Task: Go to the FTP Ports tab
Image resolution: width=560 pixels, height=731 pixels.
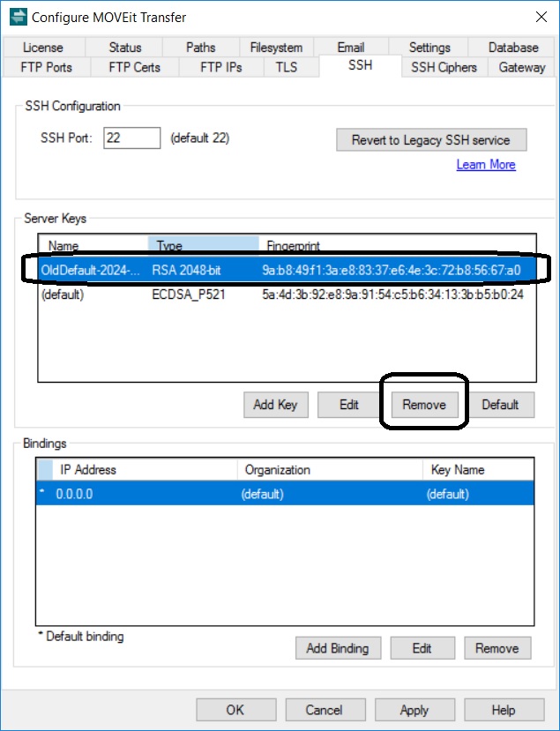Action: pos(46,68)
